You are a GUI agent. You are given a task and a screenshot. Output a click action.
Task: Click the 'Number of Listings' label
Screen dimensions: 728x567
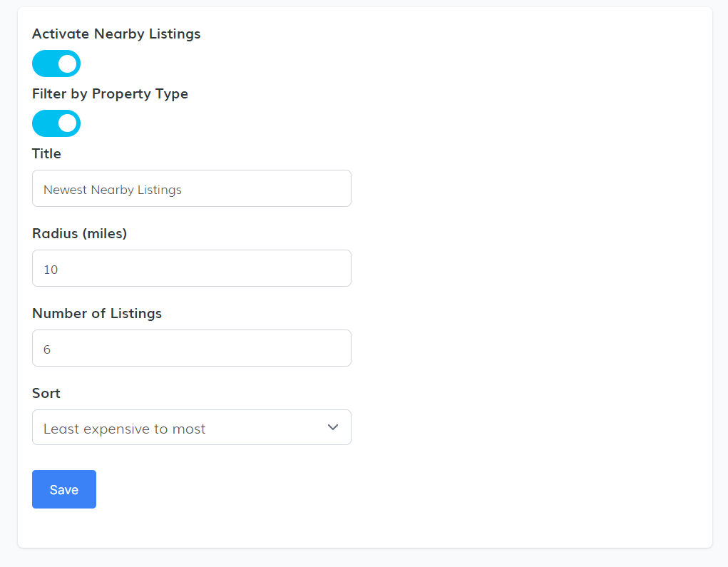point(97,313)
